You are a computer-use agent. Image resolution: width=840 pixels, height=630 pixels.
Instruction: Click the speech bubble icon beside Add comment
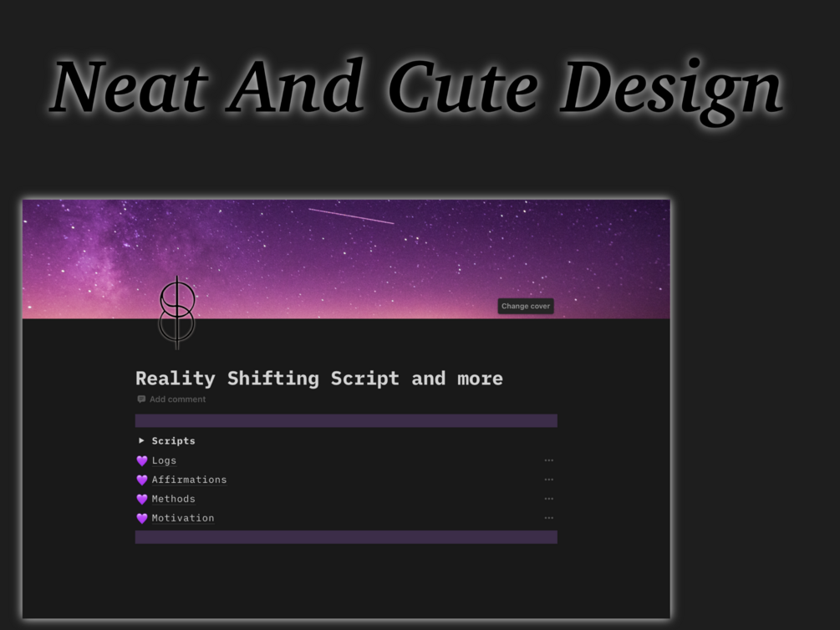click(141, 399)
